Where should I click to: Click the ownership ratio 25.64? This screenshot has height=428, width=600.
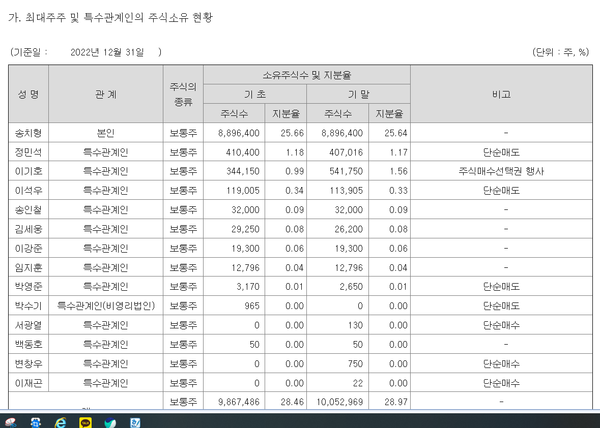396,133
